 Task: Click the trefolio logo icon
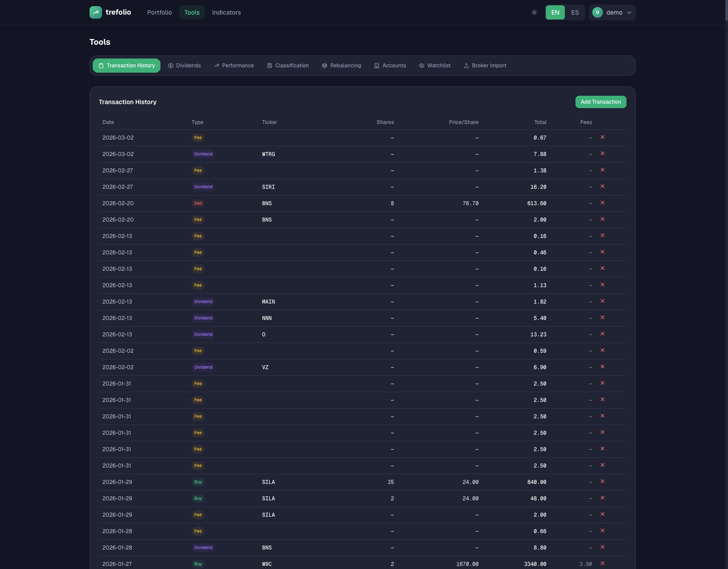coord(95,12)
